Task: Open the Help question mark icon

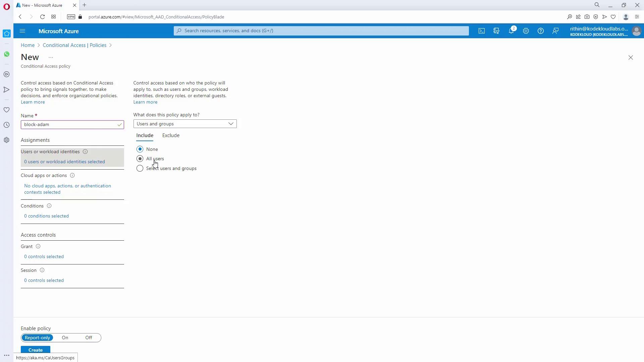Action: point(540,31)
